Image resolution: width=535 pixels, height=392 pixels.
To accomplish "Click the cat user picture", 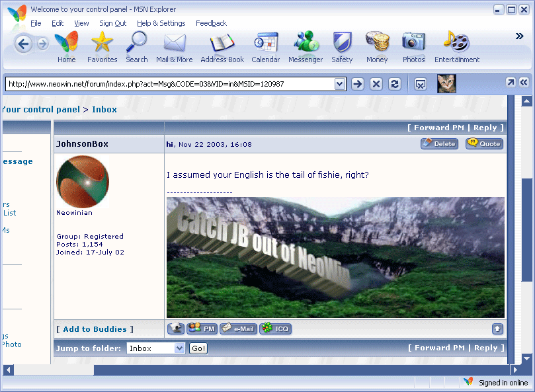I will (446, 83).
